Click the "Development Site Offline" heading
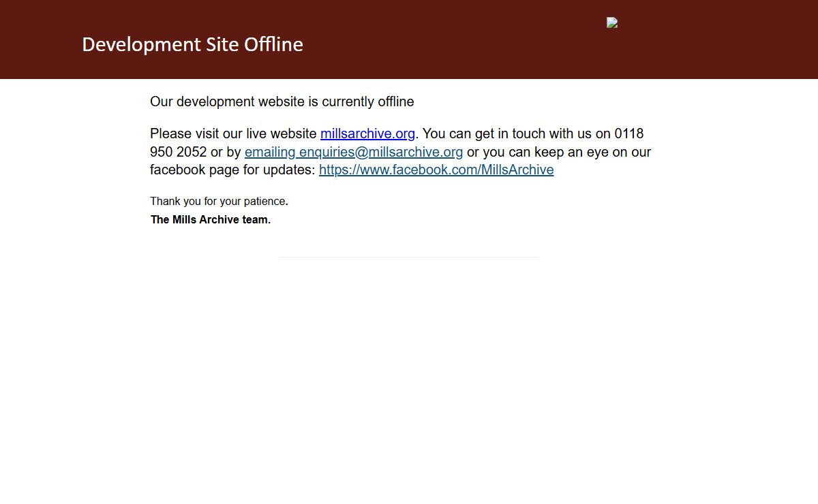The height and width of the screenshot is (504, 818). [192, 44]
